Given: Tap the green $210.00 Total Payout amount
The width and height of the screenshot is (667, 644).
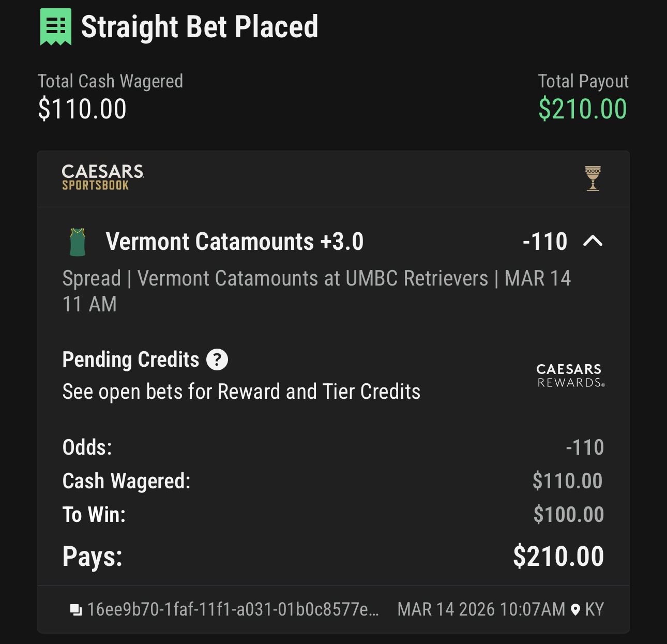Looking at the screenshot, I should (582, 109).
